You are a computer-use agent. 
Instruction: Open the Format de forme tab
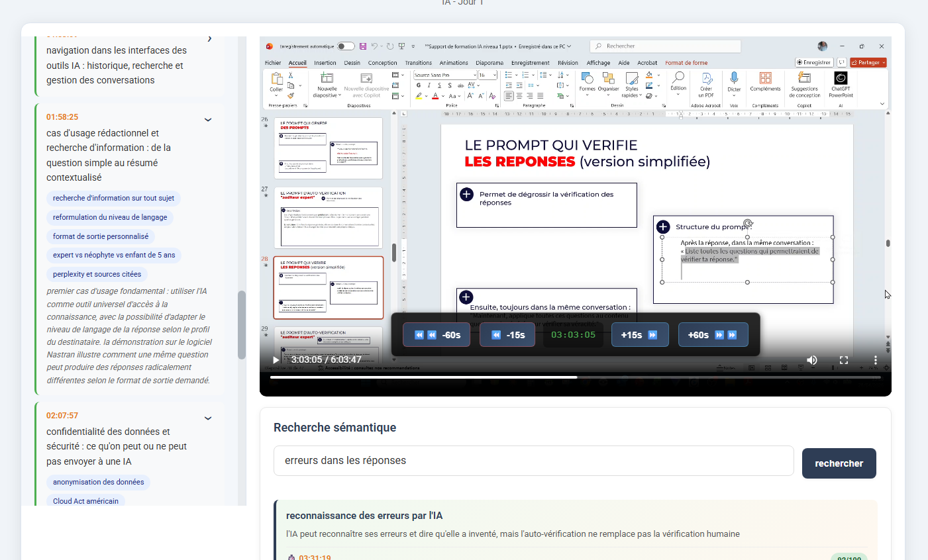point(686,63)
